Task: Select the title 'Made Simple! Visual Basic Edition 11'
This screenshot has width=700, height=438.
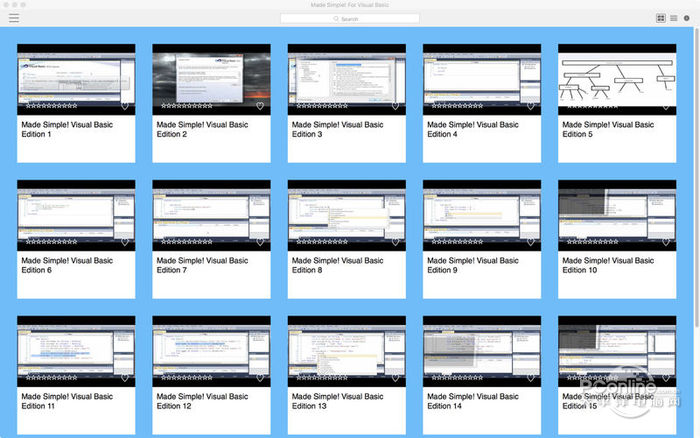Action: [67, 401]
